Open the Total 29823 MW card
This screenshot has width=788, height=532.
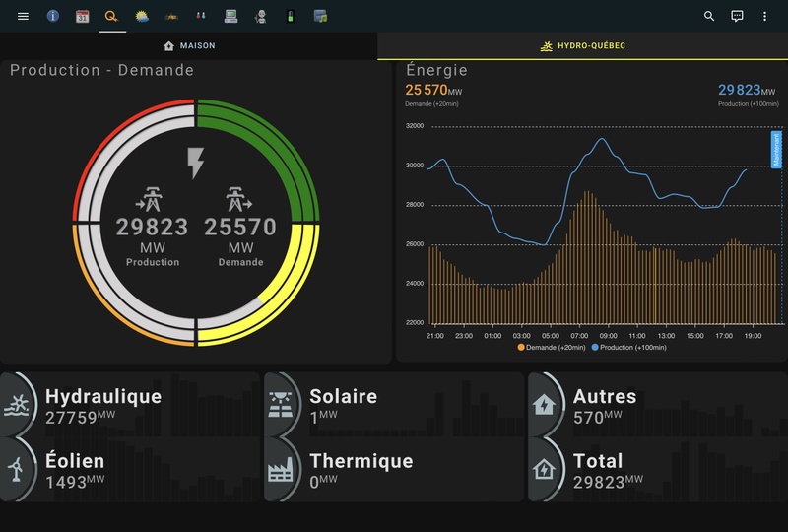[658, 469]
